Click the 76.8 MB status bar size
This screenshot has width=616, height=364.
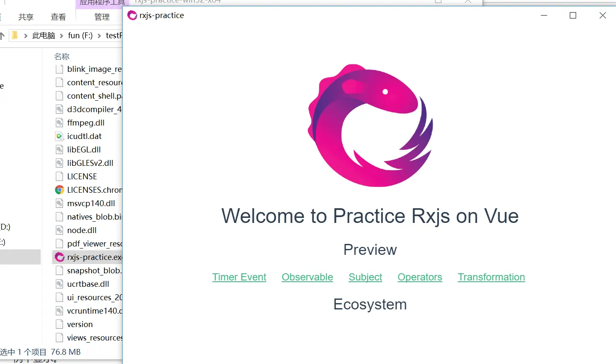coord(66,352)
